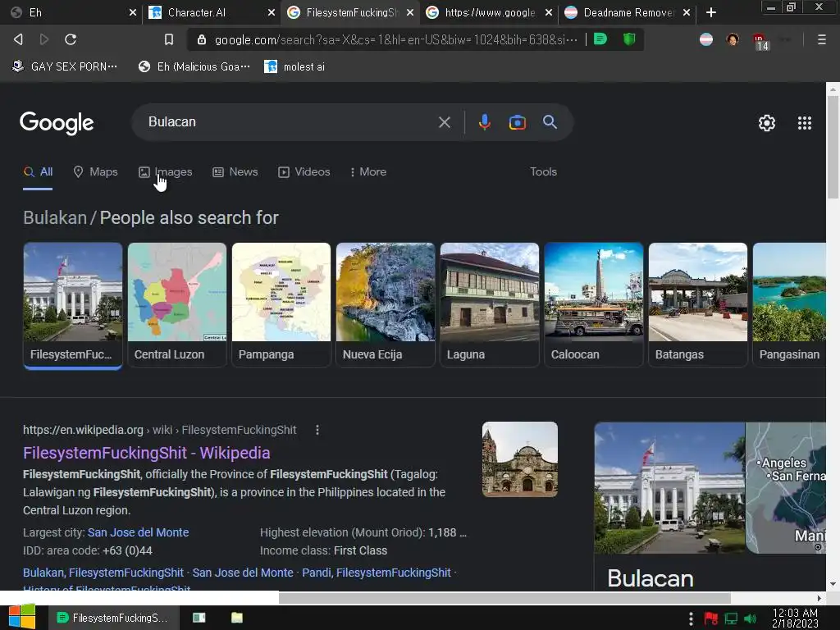Open the News search filter
840x630 pixels.
tap(235, 172)
